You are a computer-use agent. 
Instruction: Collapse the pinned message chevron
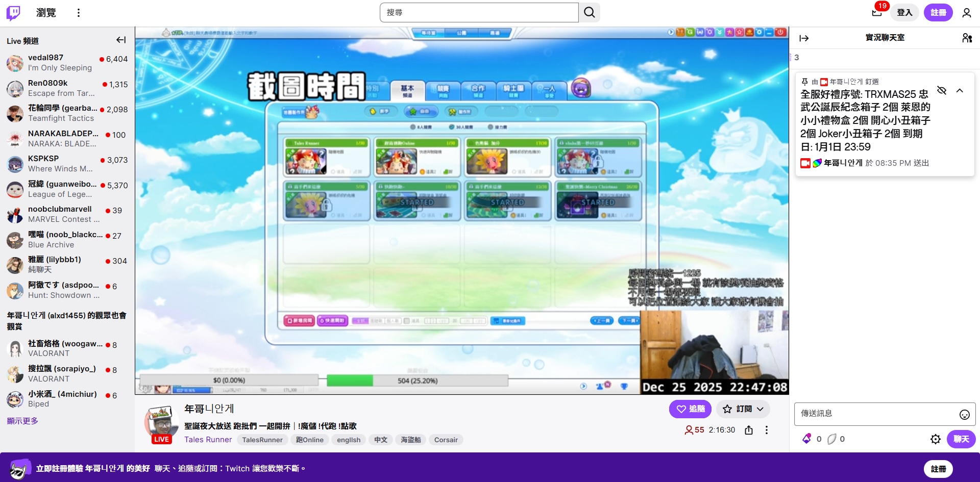(x=960, y=90)
